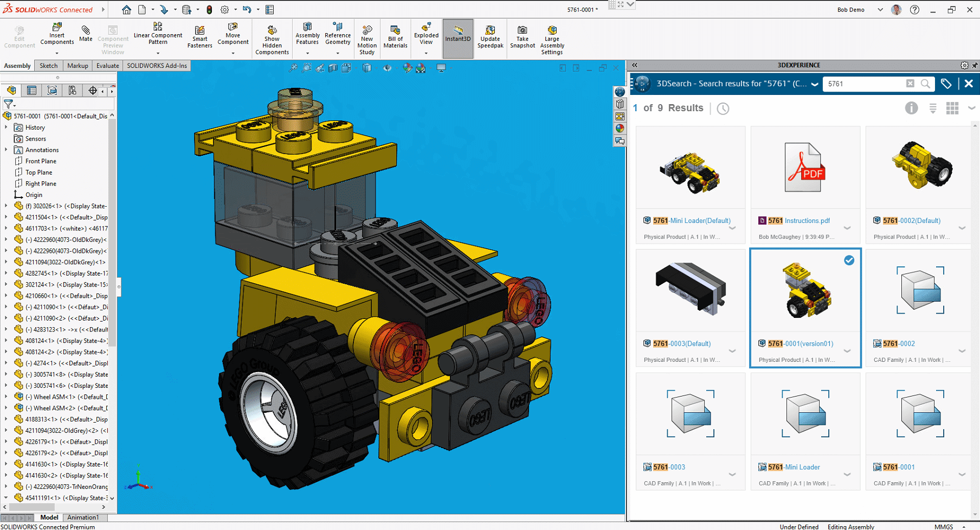Open 5761-Mini Loader(Default) link

[692, 221]
